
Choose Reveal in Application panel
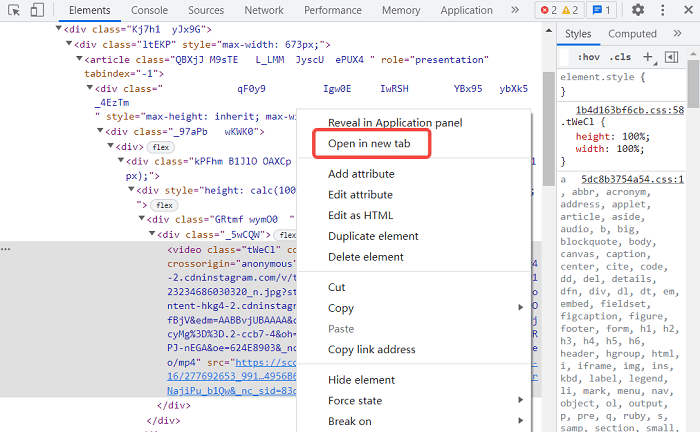click(x=395, y=123)
